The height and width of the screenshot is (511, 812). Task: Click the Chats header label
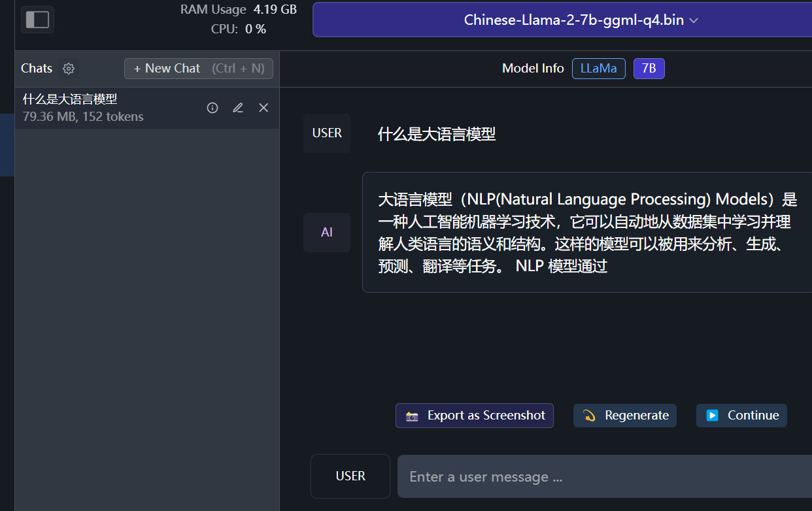[36, 68]
